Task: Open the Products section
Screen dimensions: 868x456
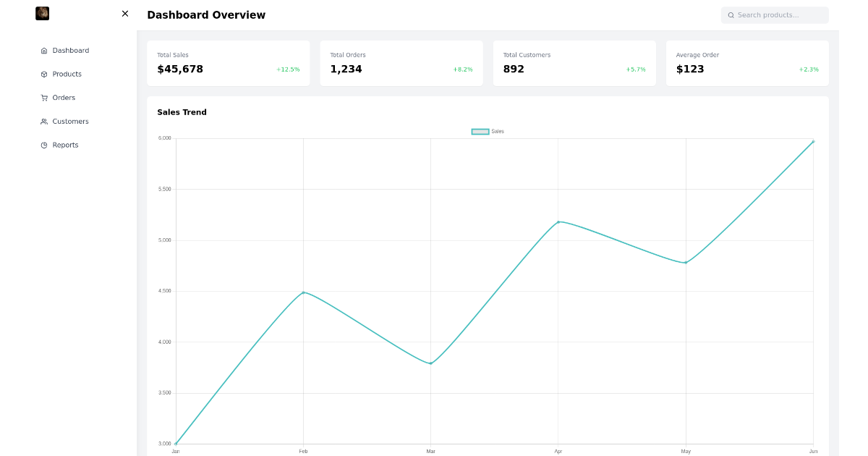Action: pyautogui.click(x=67, y=74)
